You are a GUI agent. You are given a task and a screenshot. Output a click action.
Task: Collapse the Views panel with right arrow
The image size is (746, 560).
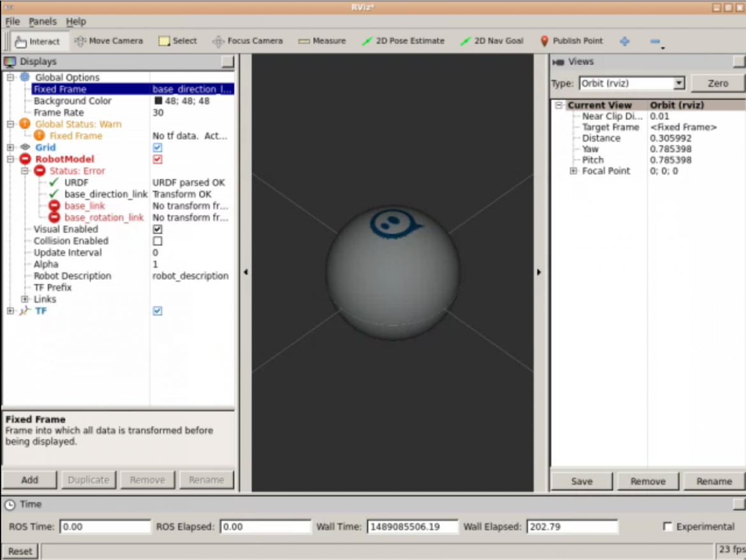[539, 272]
